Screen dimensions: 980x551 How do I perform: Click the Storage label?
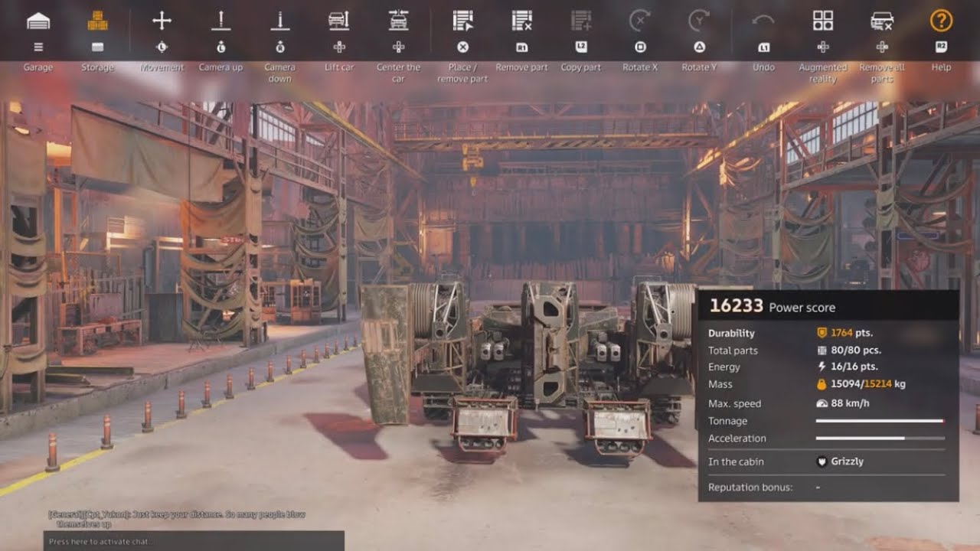(x=97, y=67)
